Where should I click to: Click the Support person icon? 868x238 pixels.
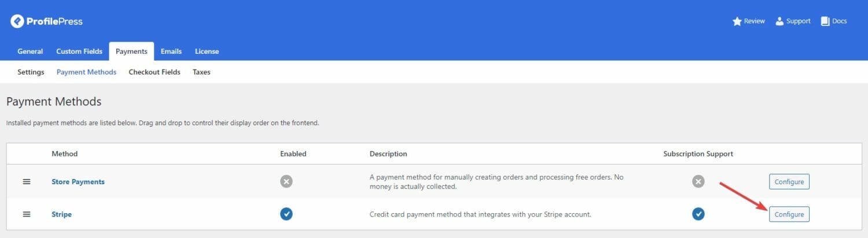(779, 21)
